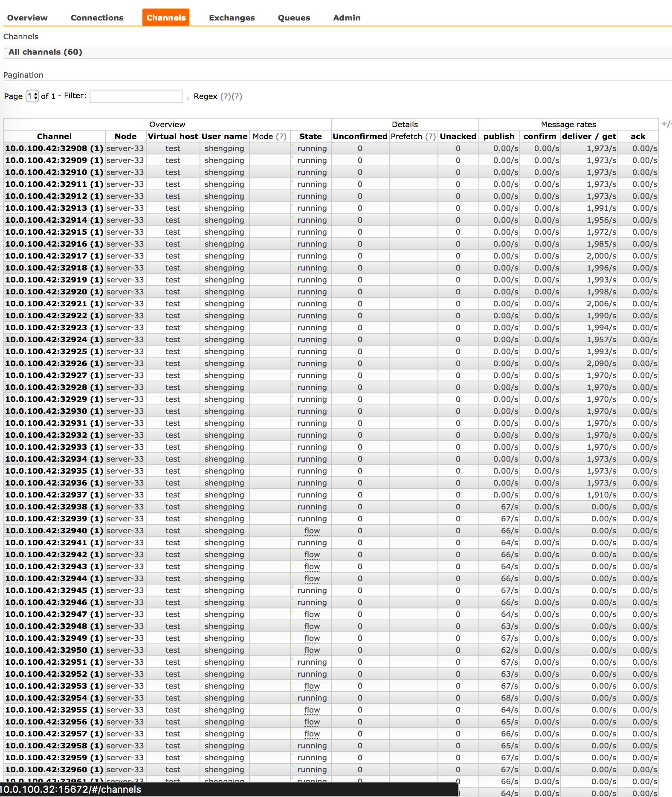Sort by publish rate column header
Screen dimensions: 672x797
[x=499, y=137]
